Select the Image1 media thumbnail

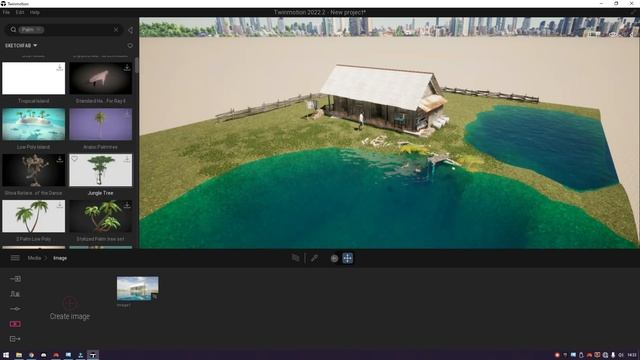[x=138, y=289]
